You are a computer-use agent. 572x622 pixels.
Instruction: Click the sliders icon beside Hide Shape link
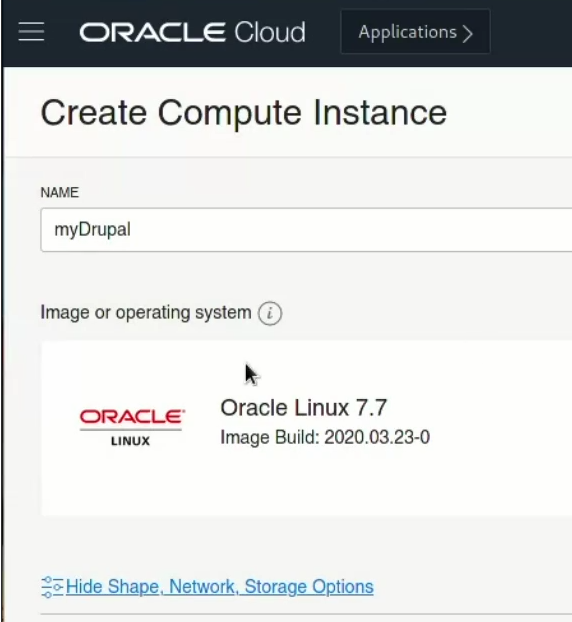(52, 587)
